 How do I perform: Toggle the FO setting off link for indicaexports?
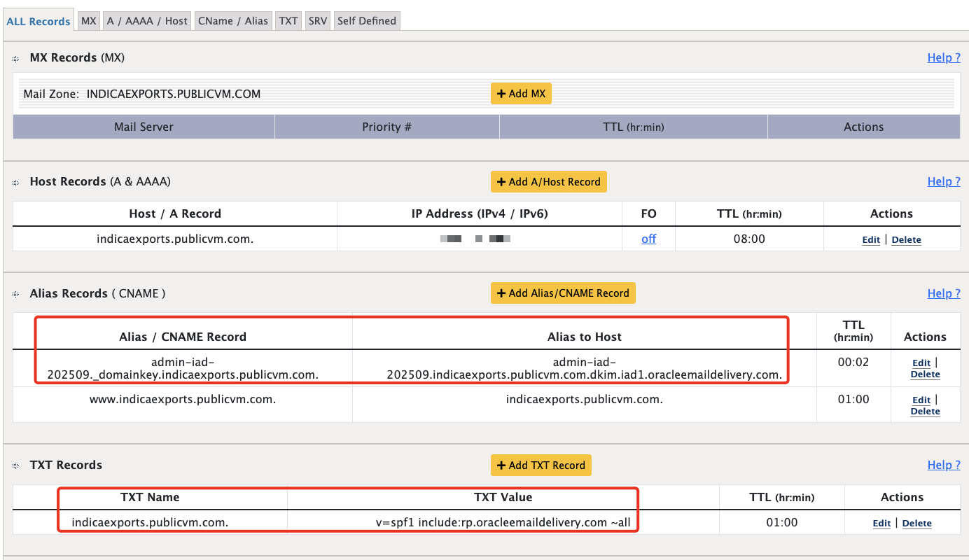(648, 239)
